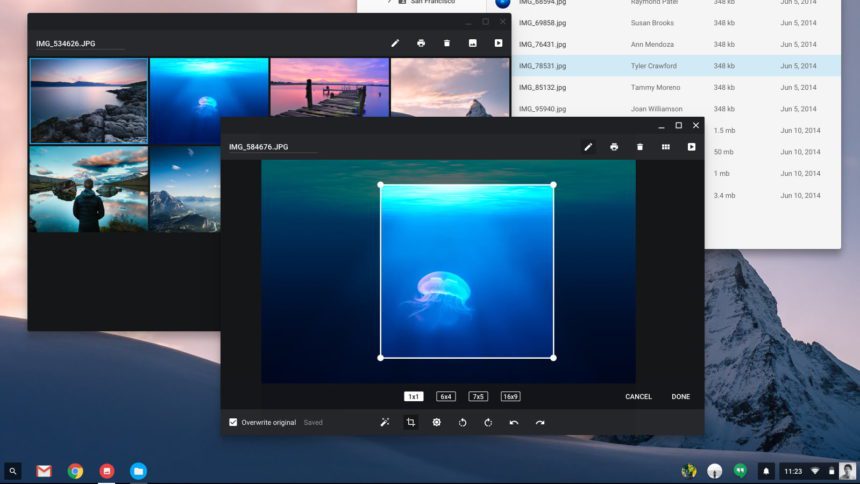Click the Hangouts icon in system tray
Image resolution: width=860 pixels, height=484 pixels.
(740, 470)
